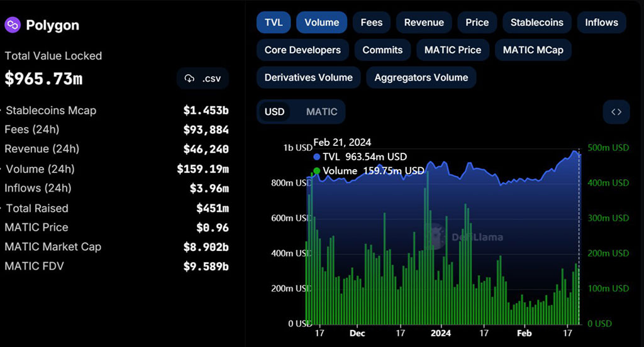Click the MATIC FDV label
The height and width of the screenshot is (347, 644).
click(x=35, y=266)
